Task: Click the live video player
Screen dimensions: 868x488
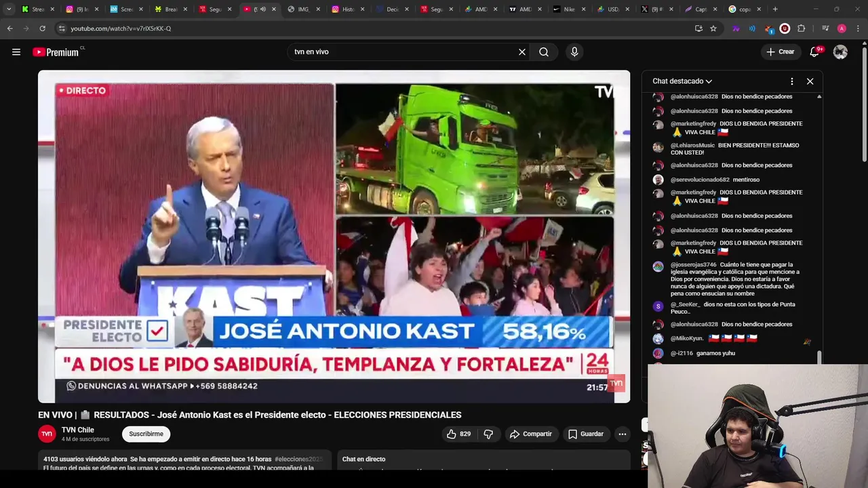Action: pos(334,237)
